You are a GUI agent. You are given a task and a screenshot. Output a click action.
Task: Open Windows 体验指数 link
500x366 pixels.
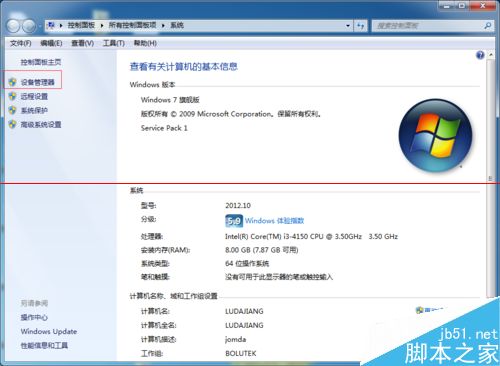click(x=274, y=221)
